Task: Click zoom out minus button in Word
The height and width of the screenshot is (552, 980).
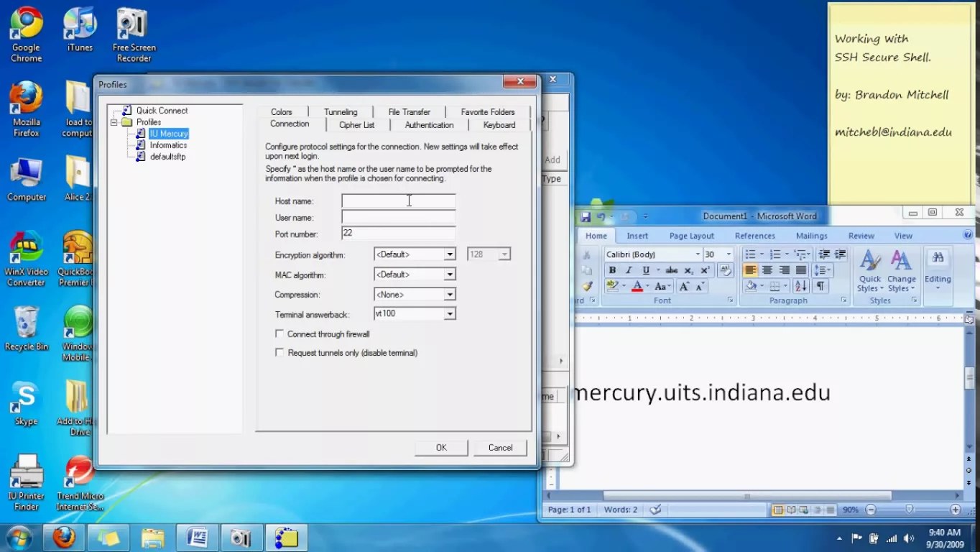Action: click(871, 510)
